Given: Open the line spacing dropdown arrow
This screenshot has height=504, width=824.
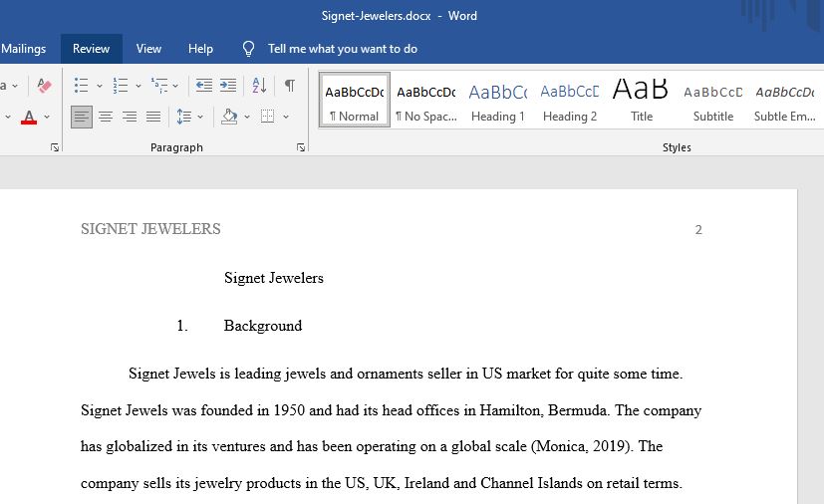Looking at the screenshot, I should 200,117.
